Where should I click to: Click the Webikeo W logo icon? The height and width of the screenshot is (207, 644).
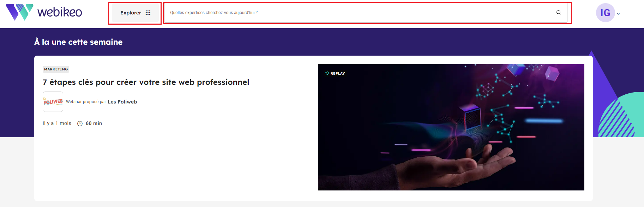point(20,12)
